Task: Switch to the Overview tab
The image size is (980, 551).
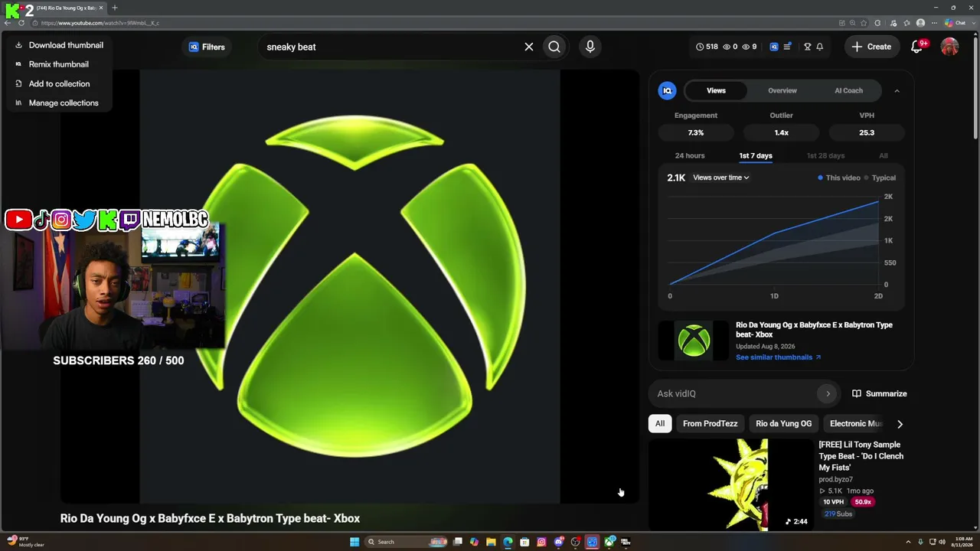Action: pos(782,90)
